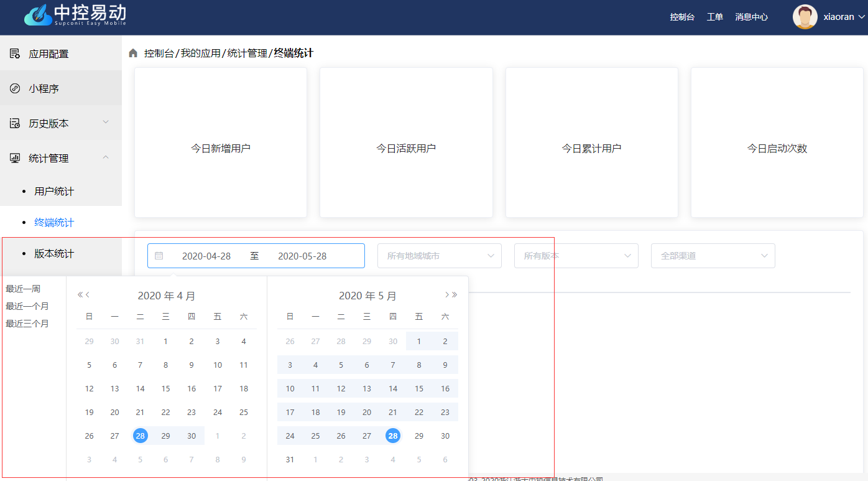This screenshot has width=868, height=481.
Task: Go to previous month in calendar
Action: [88, 295]
